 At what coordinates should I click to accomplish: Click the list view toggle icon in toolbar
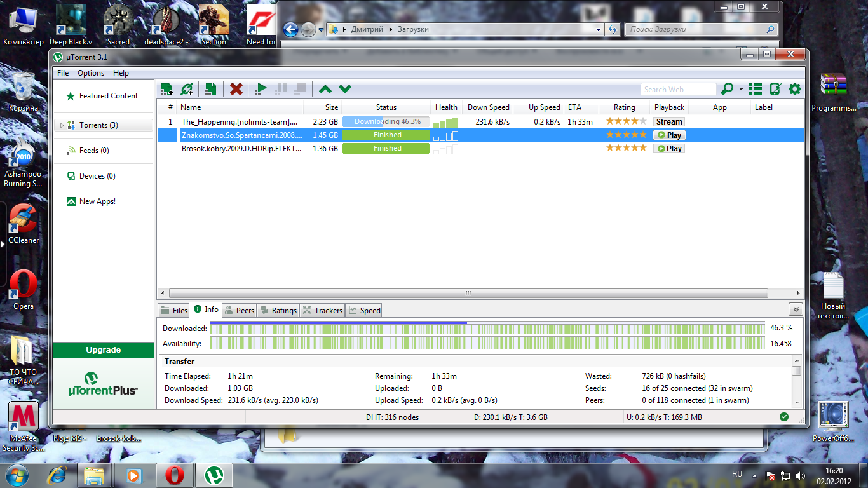756,89
